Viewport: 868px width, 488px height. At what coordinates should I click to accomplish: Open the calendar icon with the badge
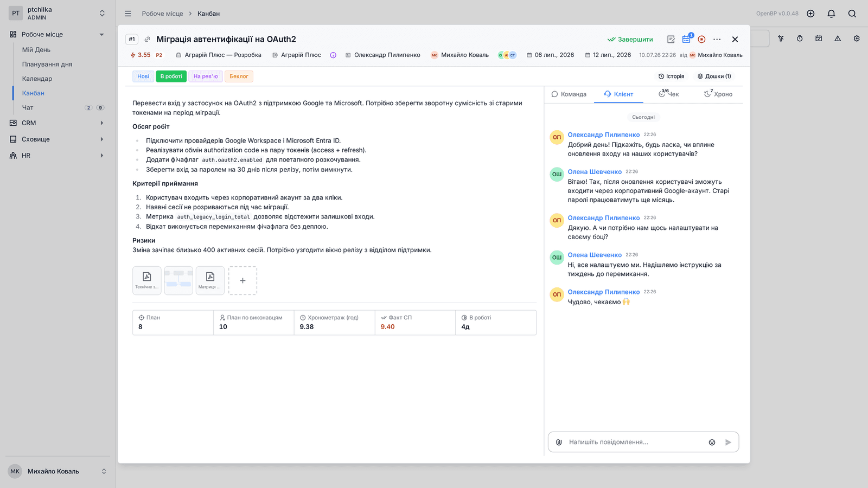tap(687, 39)
